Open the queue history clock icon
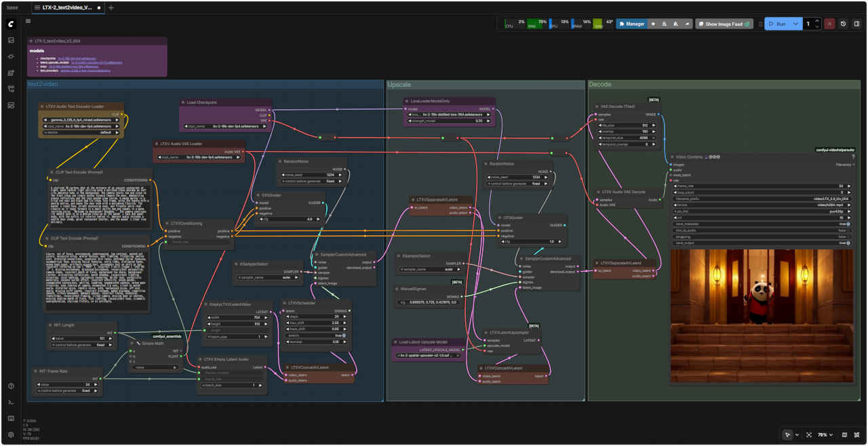The height and width of the screenshot is (446, 868). click(x=844, y=24)
